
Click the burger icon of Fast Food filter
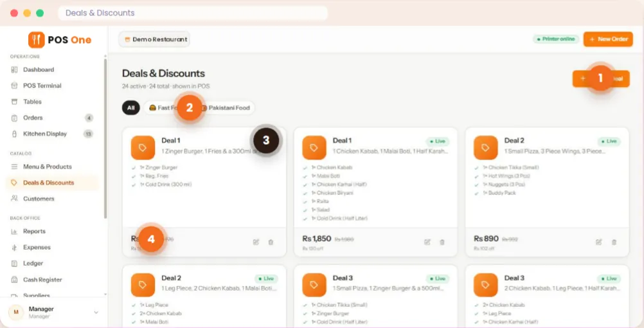tap(152, 107)
